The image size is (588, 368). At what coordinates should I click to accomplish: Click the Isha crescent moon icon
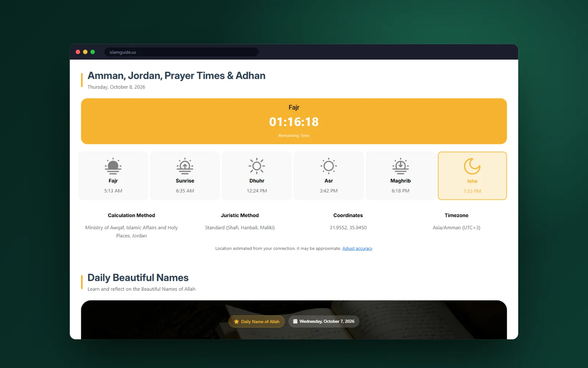coord(472,166)
